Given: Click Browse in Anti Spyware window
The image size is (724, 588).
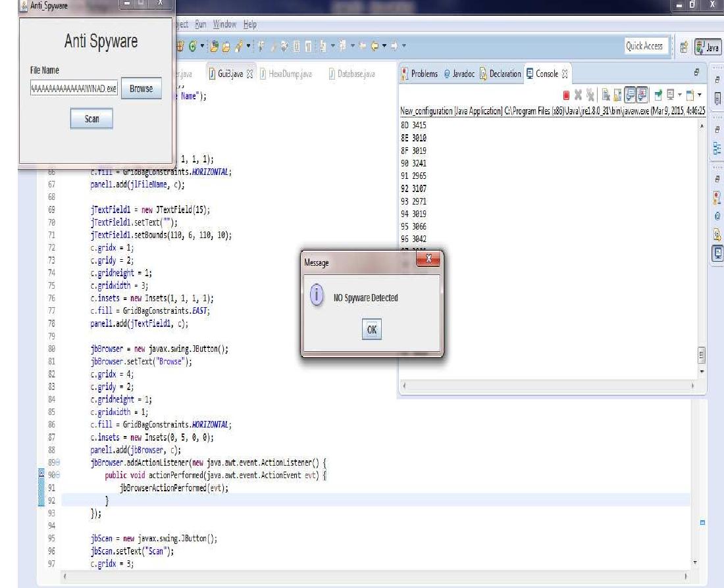Looking at the screenshot, I should (142, 89).
